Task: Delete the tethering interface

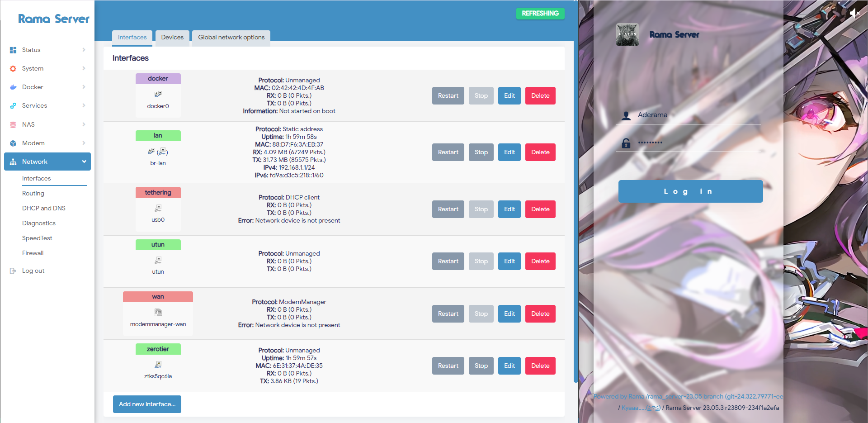Action: click(x=540, y=209)
